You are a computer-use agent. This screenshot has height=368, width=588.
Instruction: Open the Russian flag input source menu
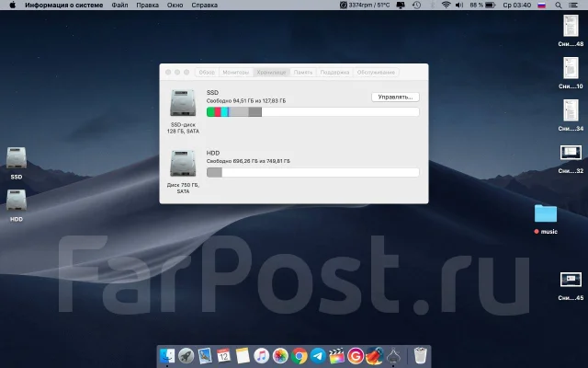pos(541,6)
